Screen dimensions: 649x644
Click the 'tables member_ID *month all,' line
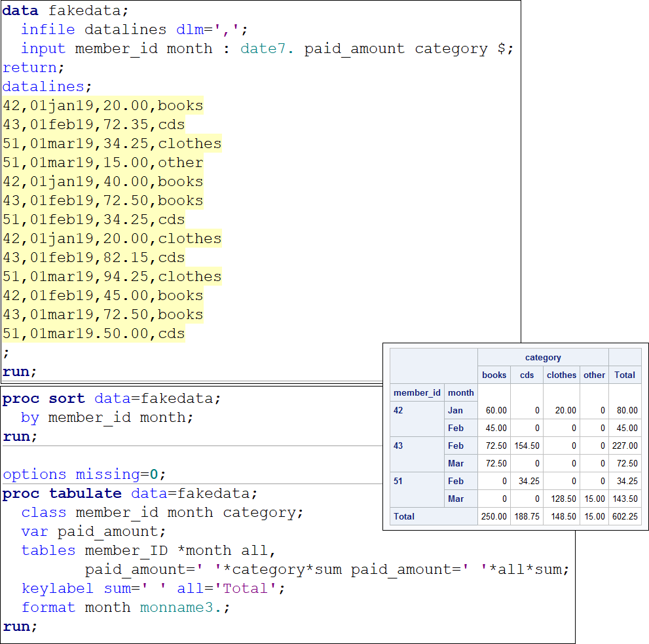pyautogui.click(x=148, y=551)
